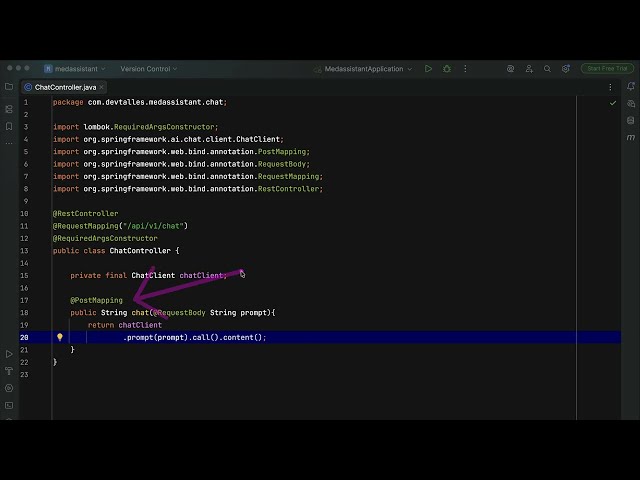
Task: Open the Project tool window folder icon
Action: click(x=9, y=87)
